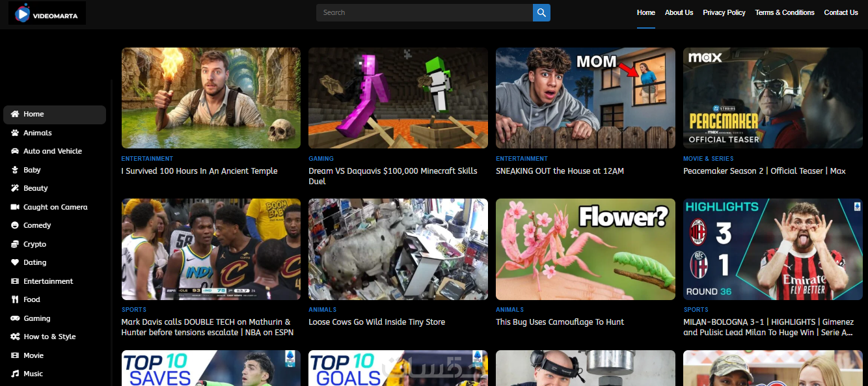The width and height of the screenshot is (868, 386).
Task: Go to Privacy Policy
Action: point(724,12)
